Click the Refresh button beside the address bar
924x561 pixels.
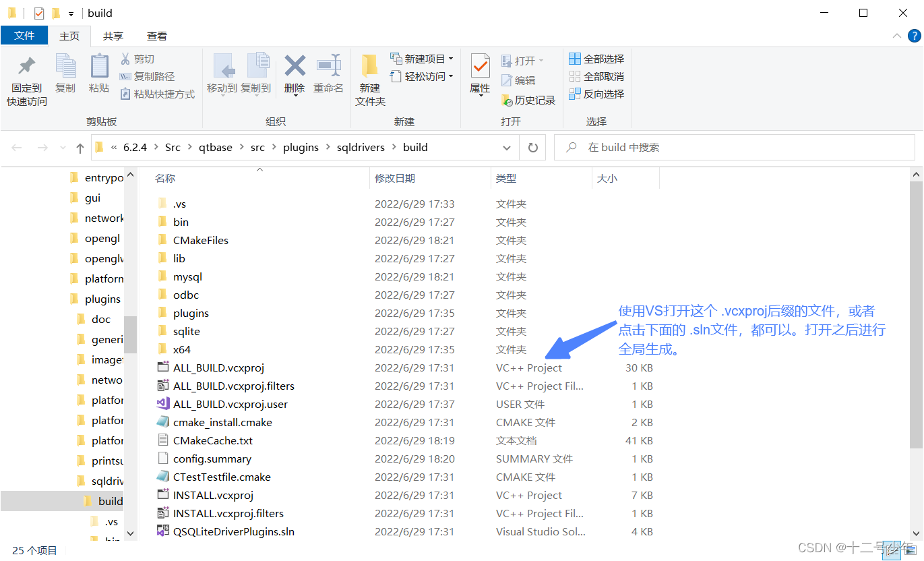pos(533,148)
